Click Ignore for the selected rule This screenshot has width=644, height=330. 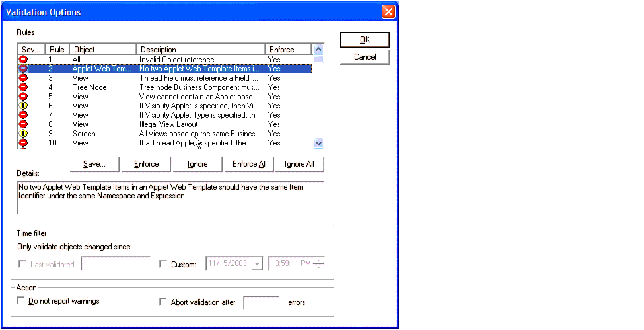pos(197,164)
